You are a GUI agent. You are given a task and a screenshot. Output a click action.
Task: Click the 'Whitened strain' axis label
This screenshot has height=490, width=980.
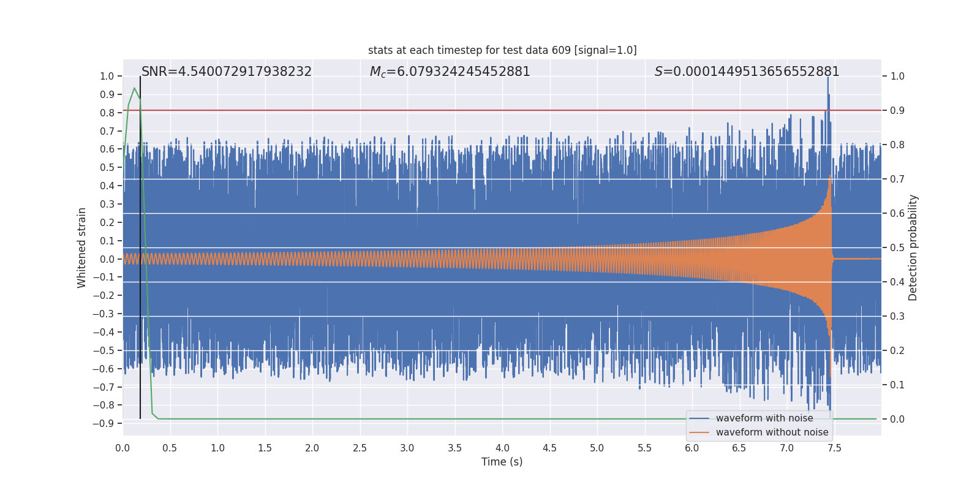(82, 247)
